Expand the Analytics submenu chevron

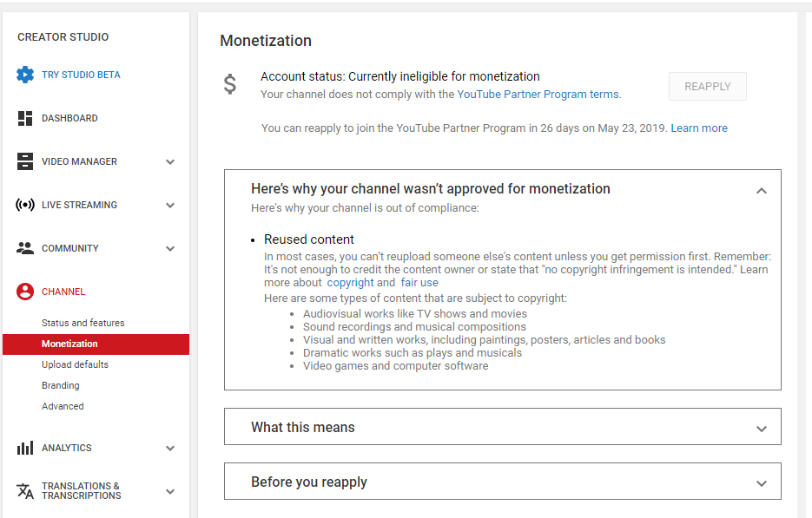point(170,448)
